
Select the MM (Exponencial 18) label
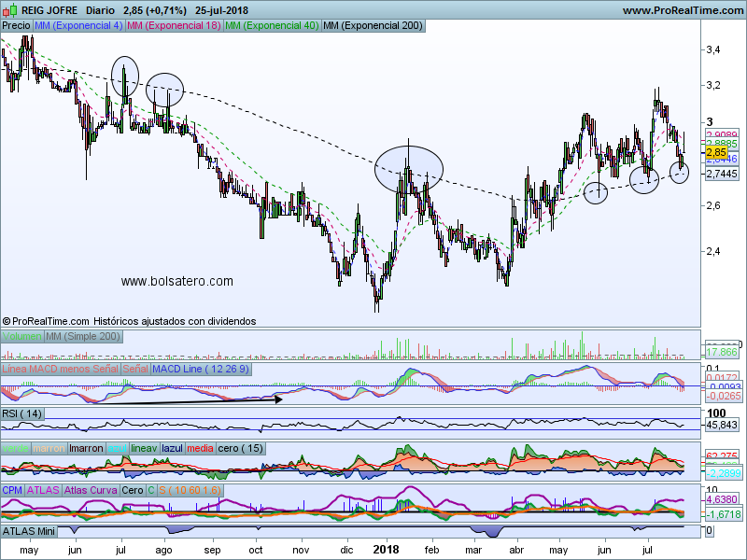[174, 26]
